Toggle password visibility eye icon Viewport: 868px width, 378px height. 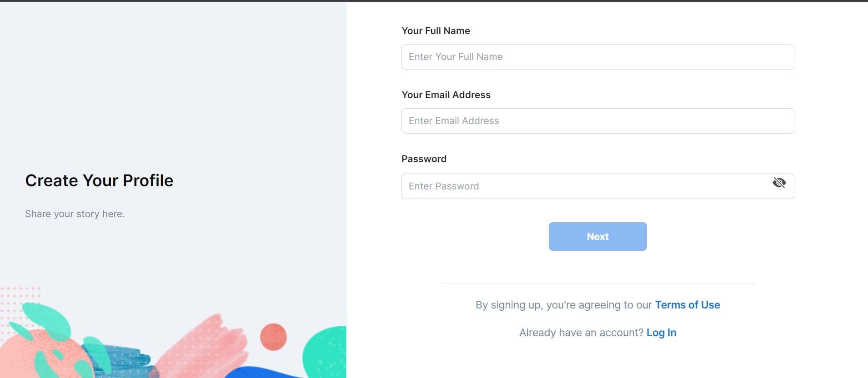(x=779, y=183)
